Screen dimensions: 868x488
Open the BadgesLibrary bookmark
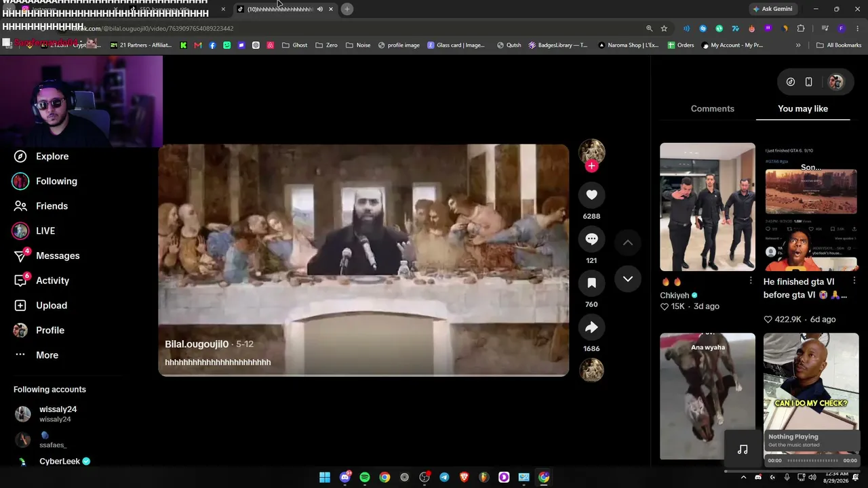(x=557, y=45)
